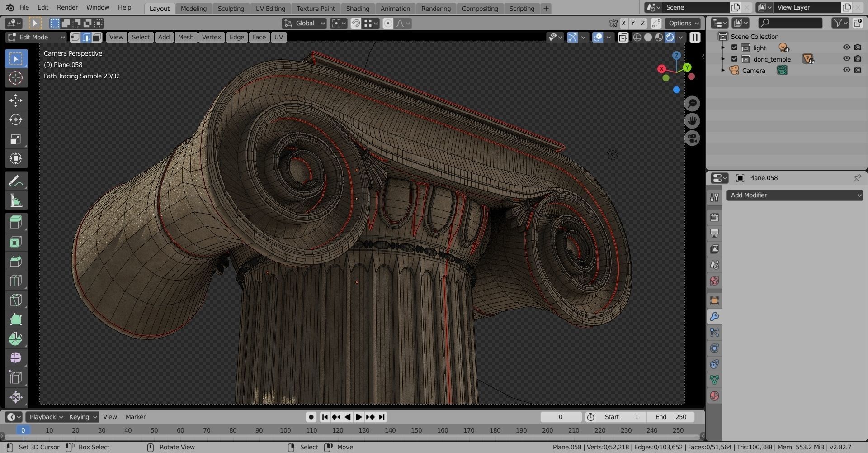The height and width of the screenshot is (453, 868).
Task: Jump to the end frame
Action: (x=382, y=417)
